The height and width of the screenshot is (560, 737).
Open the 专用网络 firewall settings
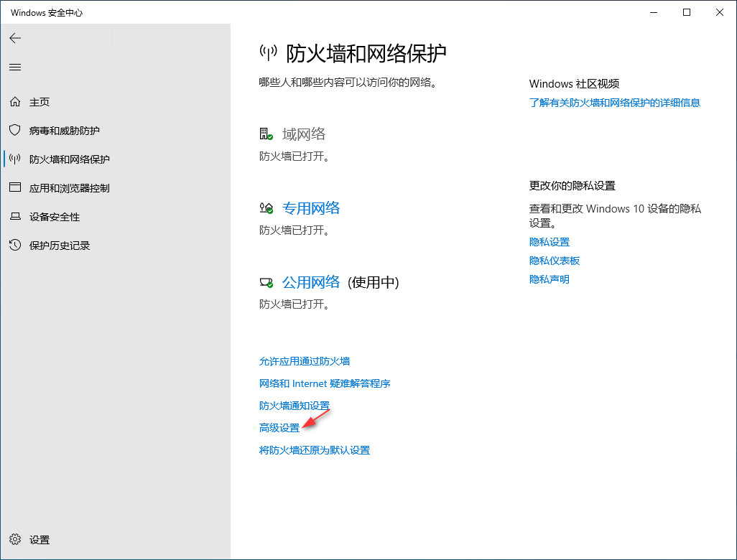pyautogui.click(x=311, y=208)
